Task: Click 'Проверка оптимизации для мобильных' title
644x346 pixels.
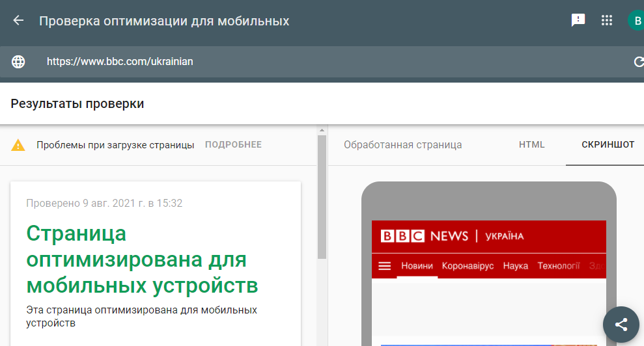Action: pyautogui.click(x=164, y=21)
